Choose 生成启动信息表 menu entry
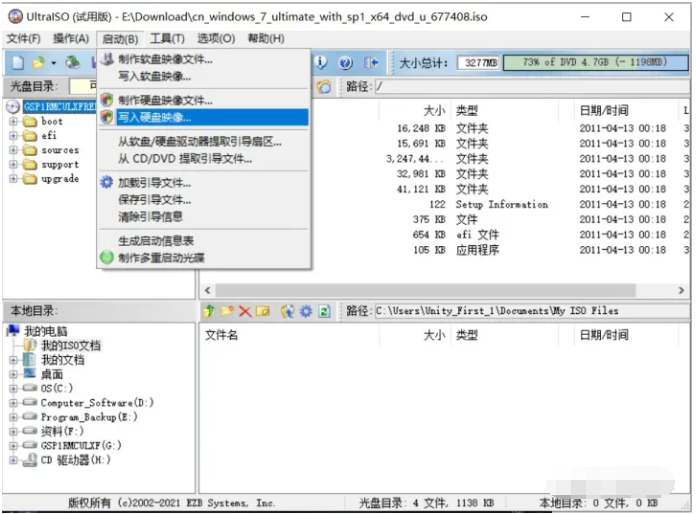Image resolution: width=696 pixels, height=514 pixels. point(204,241)
